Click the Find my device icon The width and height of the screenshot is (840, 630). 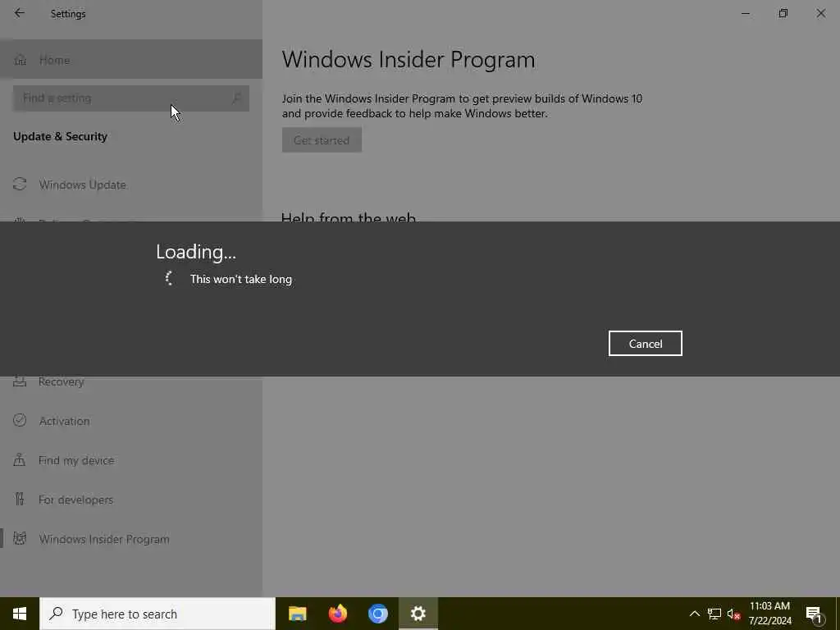[x=20, y=459]
